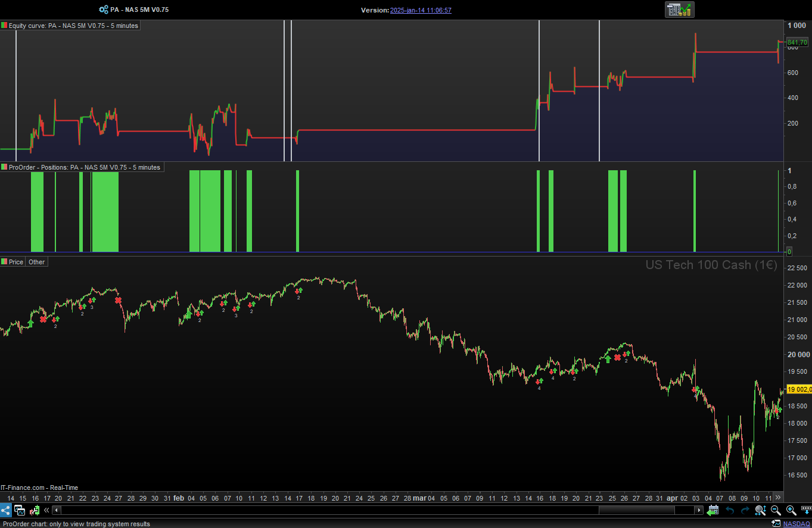The height and width of the screenshot is (528, 812).
Task: Click the 'apr' month label on the date axis
Action: point(673,498)
